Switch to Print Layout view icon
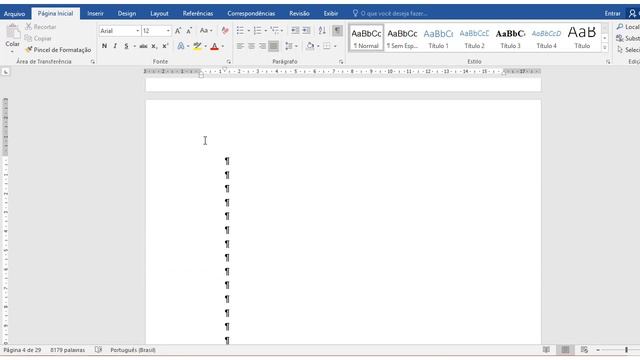This screenshot has height=360, width=640. (x=565, y=350)
